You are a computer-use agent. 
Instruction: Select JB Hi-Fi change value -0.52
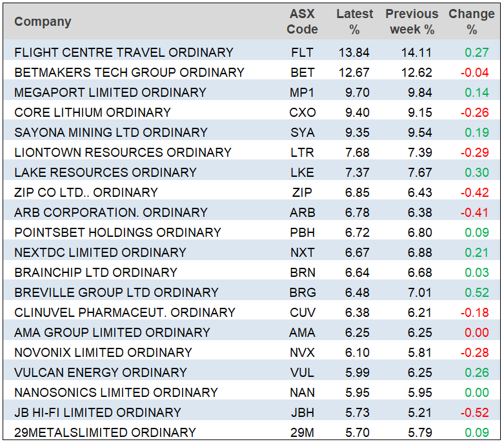(x=474, y=412)
